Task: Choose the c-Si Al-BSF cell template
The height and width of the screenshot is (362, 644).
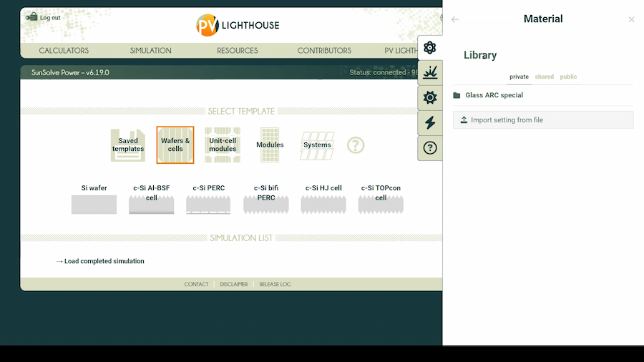Action: pos(151,199)
